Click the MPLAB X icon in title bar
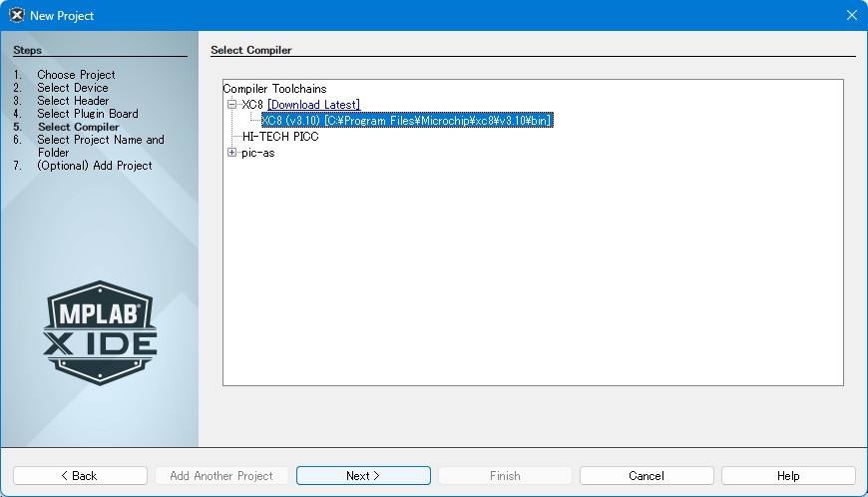868x497 pixels. [x=16, y=15]
